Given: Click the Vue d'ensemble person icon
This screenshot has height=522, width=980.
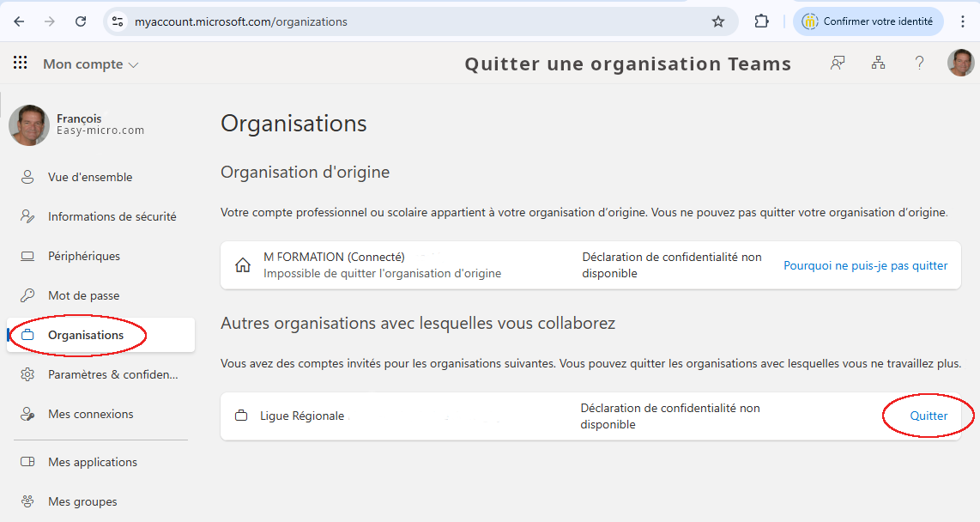Looking at the screenshot, I should 27,177.
